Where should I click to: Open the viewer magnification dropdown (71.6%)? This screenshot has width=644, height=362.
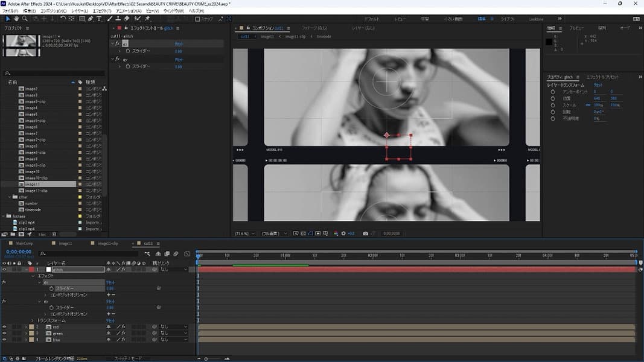(x=244, y=233)
